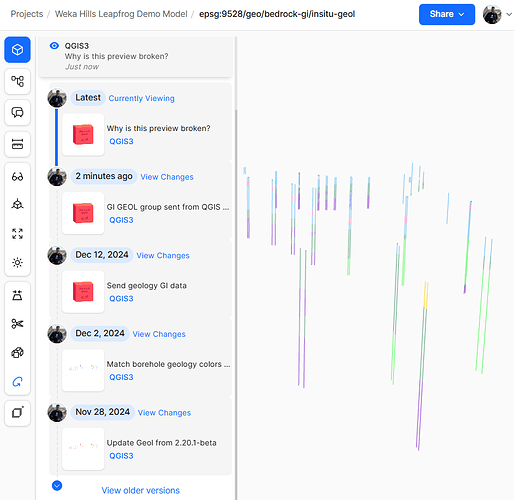Toggle the QGIS3 eye visibility icon

[54, 46]
